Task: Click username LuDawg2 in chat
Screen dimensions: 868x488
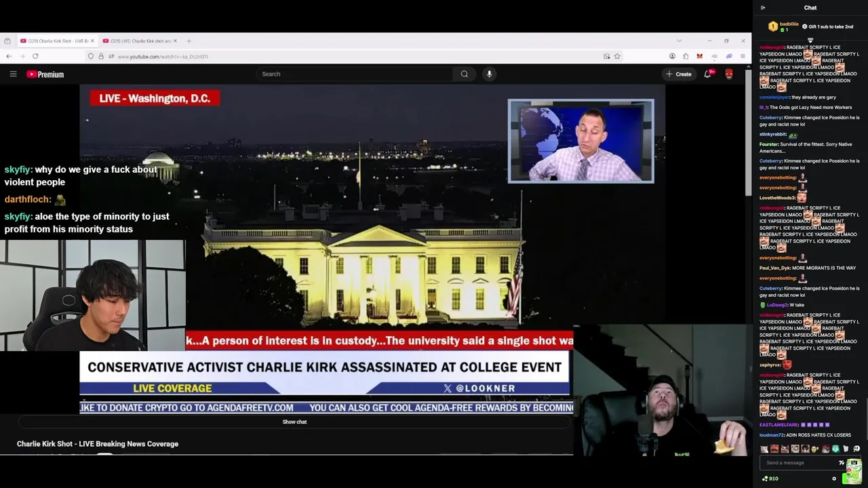Action: (x=777, y=305)
